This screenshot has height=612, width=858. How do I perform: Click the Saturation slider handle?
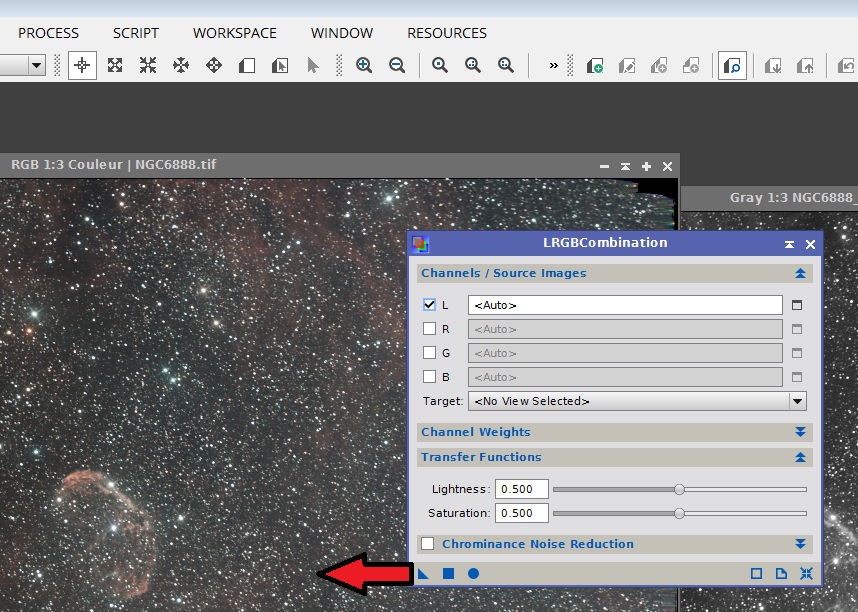(679, 513)
